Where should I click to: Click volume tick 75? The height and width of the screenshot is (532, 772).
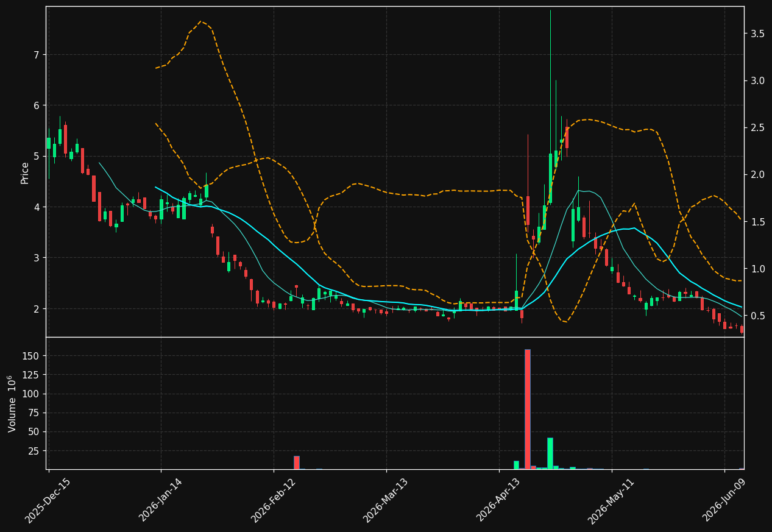click(33, 413)
